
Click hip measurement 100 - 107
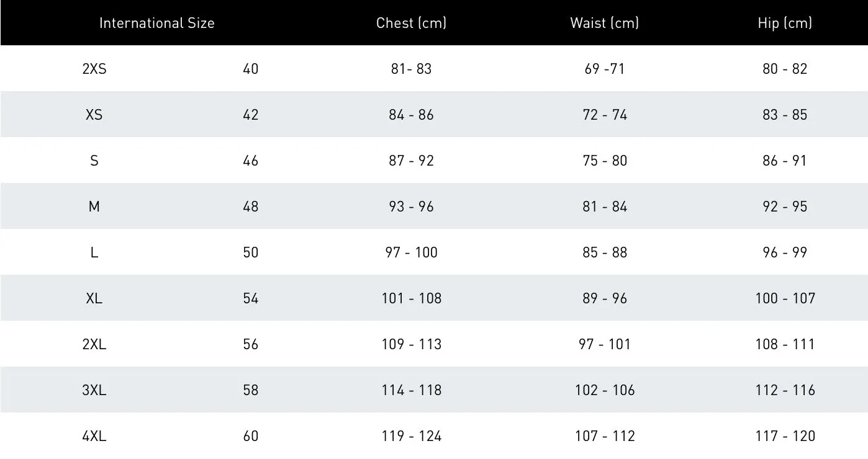[785, 298]
